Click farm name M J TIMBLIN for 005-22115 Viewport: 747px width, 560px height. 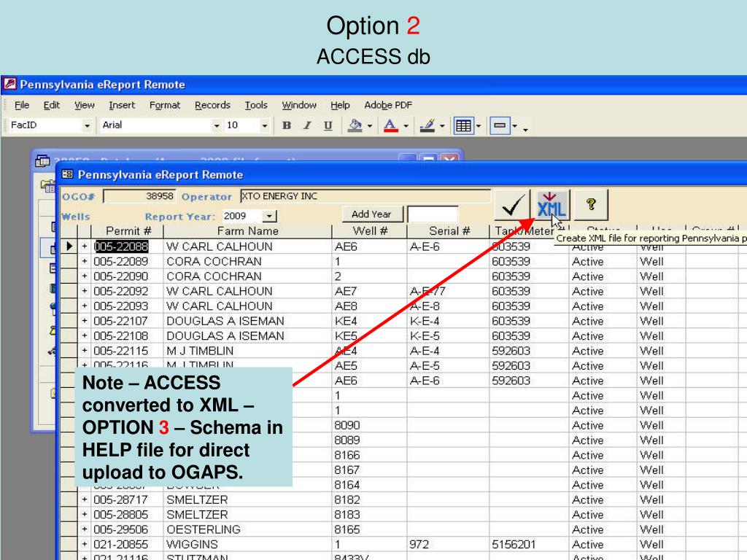[200, 351]
